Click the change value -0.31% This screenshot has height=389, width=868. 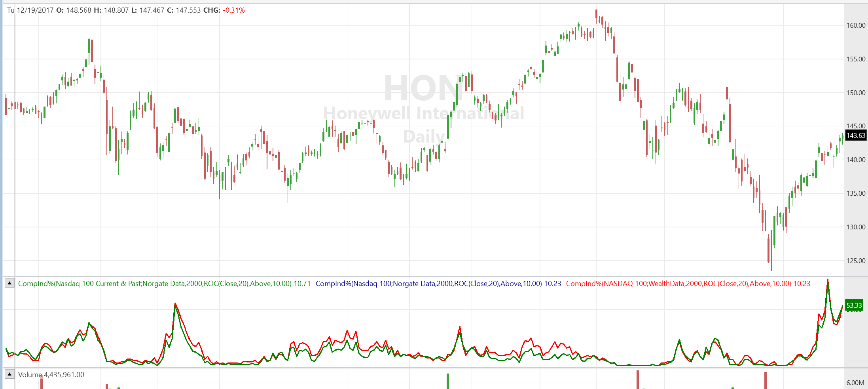click(234, 10)
